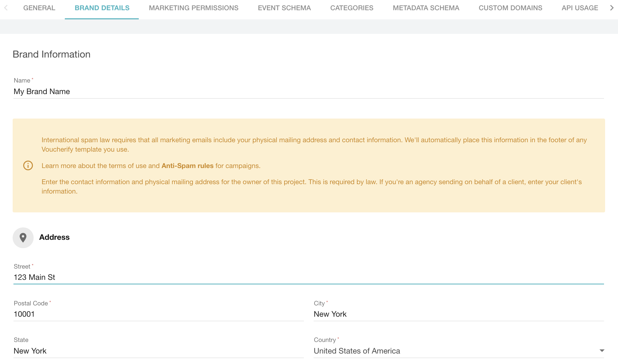View the API Usage tab

point(580,8)
